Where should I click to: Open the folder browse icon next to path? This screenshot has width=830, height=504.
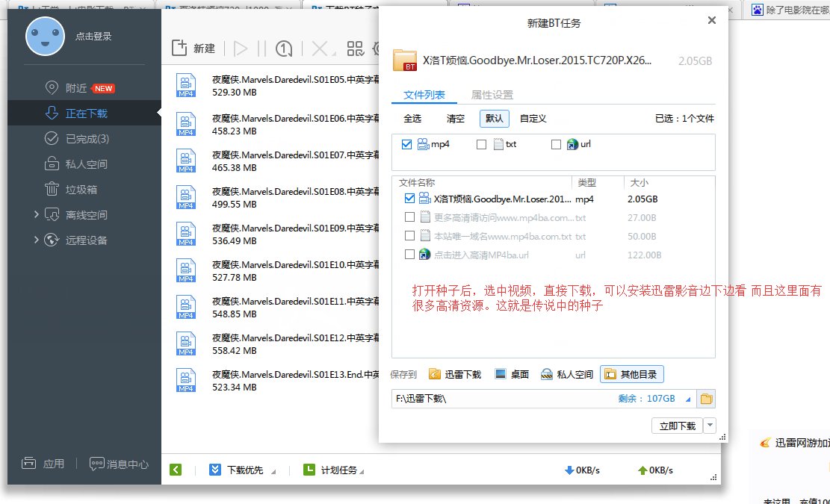[x=705, y=399]
